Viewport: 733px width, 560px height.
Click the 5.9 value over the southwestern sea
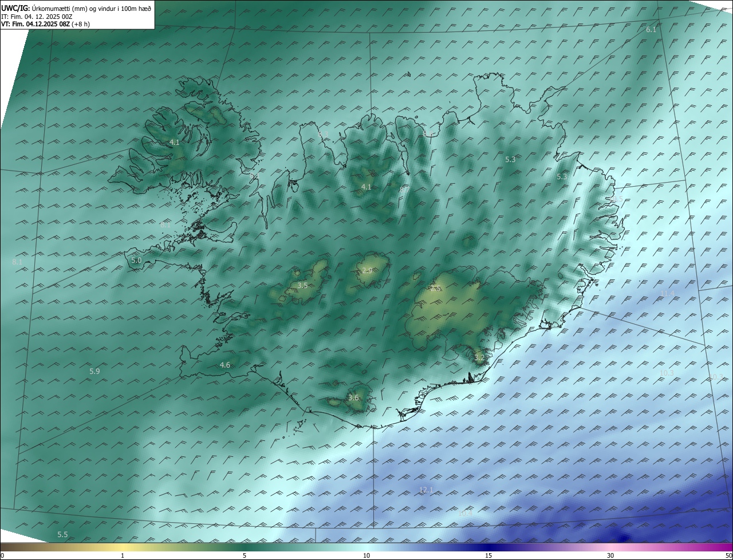point(94,371)
